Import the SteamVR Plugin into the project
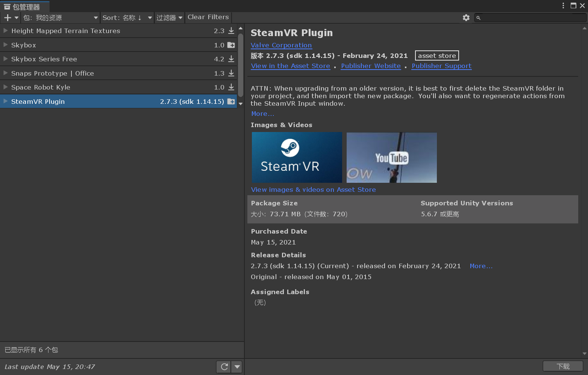This screenshot has height=375, width=588. (231, 102)
